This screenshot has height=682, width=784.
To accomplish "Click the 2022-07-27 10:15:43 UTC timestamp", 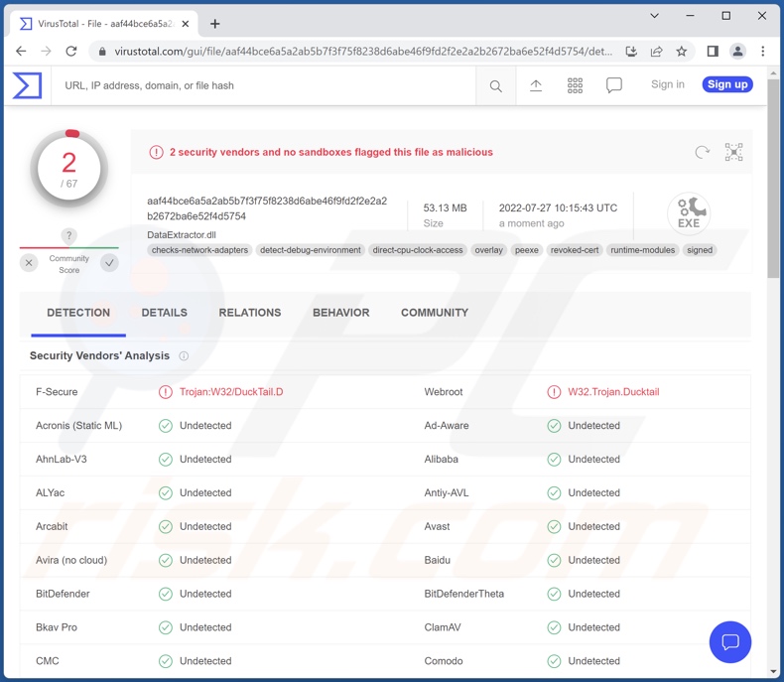I will (x=558, y=208).
